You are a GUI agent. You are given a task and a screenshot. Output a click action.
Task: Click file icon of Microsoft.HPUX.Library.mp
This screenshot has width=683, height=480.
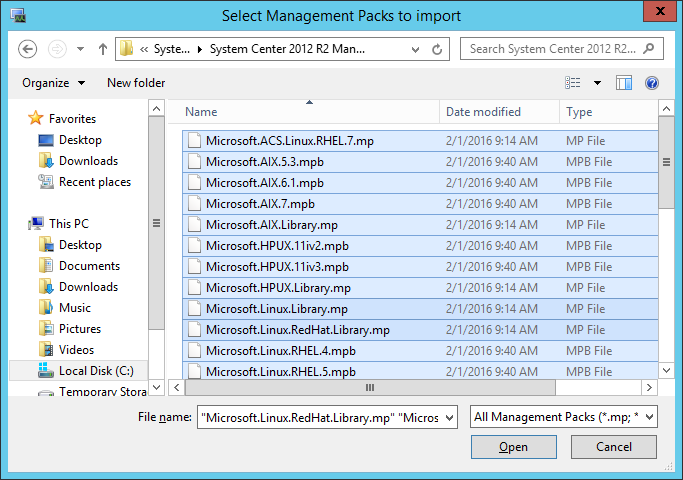[x=194, y=287]
